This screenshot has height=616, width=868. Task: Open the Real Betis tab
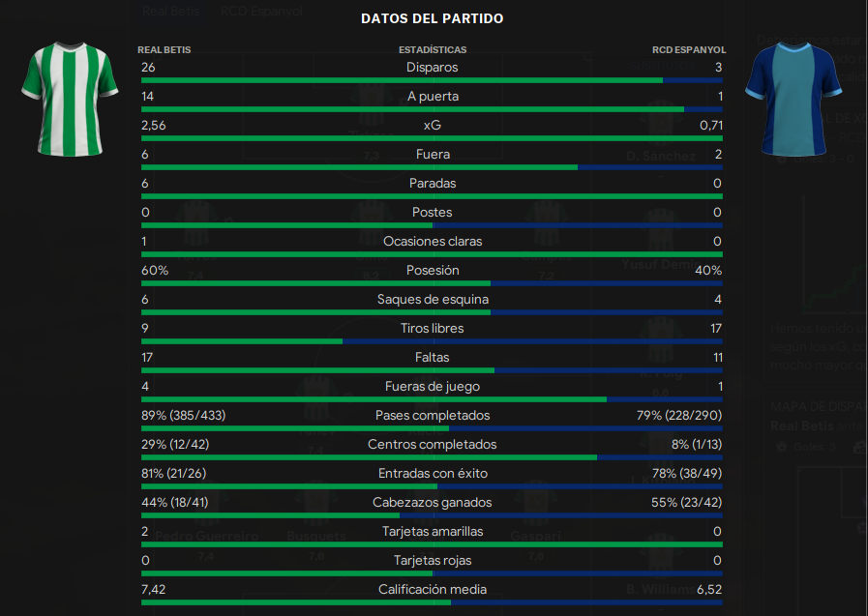coord(170,11)
